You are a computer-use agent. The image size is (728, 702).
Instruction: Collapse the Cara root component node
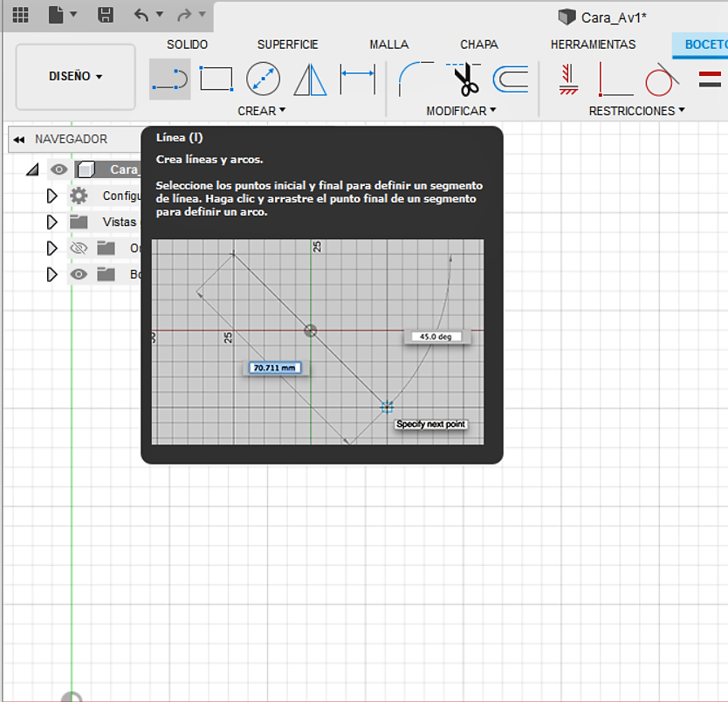point(32,170)
